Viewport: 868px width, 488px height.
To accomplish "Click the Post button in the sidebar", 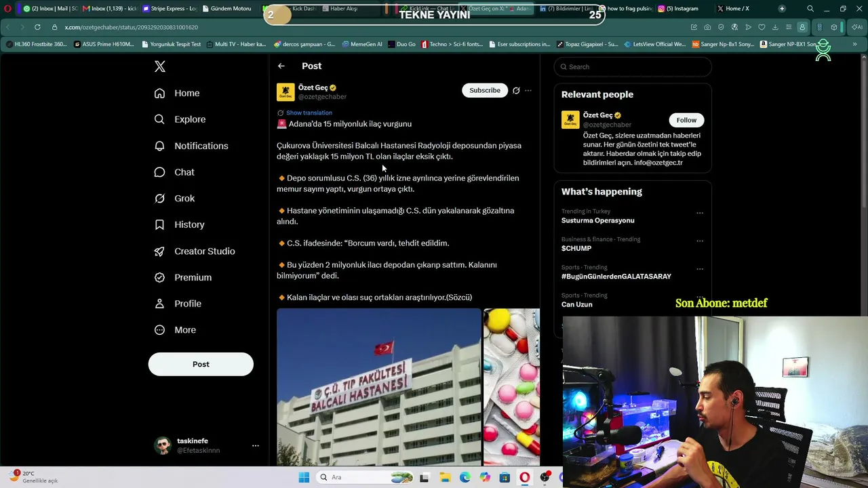I will tap(201, 364).
